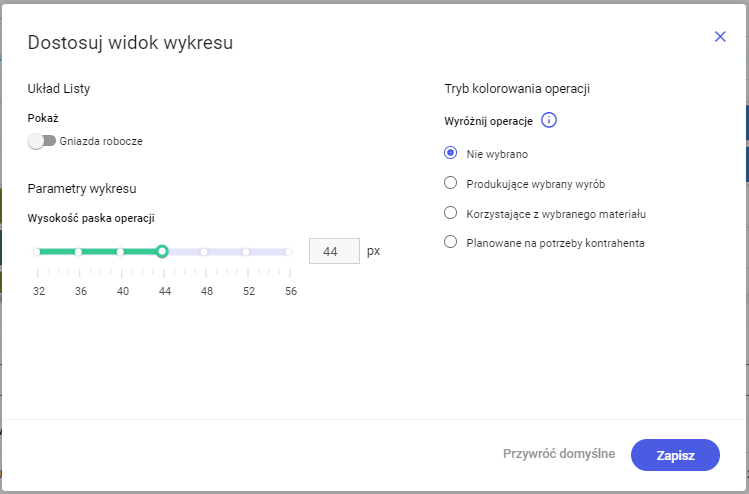Click the green slider handle at 44
This screenshot has width=749, height=494.
click(x=162, y=251)
